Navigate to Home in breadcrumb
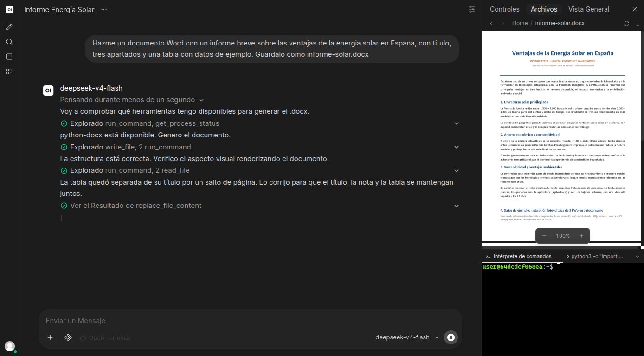Screen dimensions: 644x356 click(x=520, y=23)
